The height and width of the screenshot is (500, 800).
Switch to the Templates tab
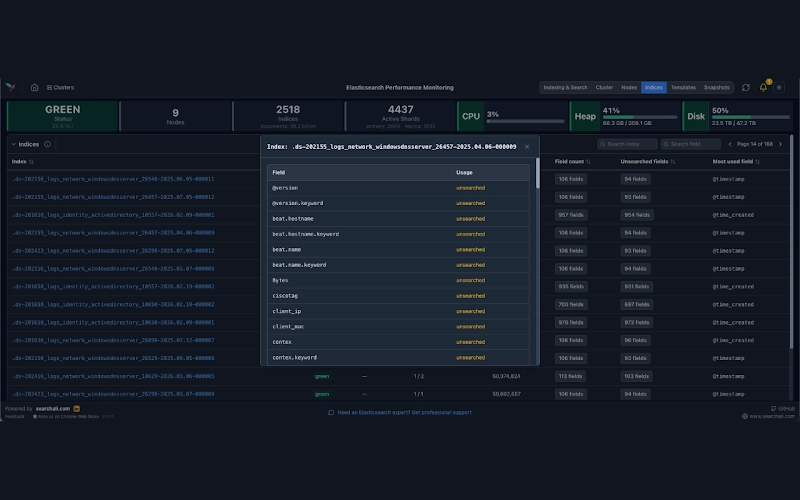pos(683,88)
